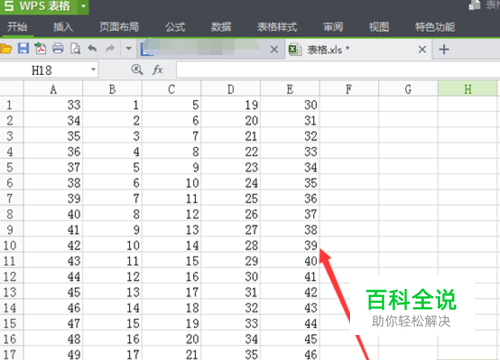
Task: Select column A header
Action: point(53,89)
